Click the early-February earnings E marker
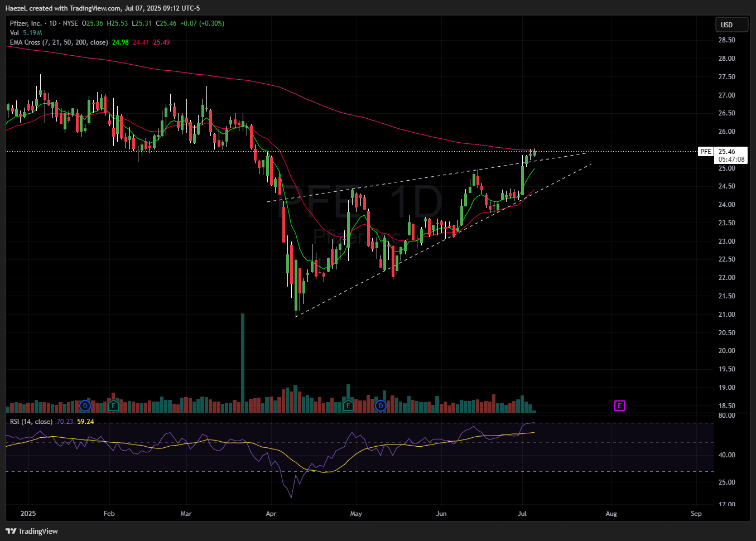This screenshot has height=541, width=756. pyautogui.click(x=114, y=405)
